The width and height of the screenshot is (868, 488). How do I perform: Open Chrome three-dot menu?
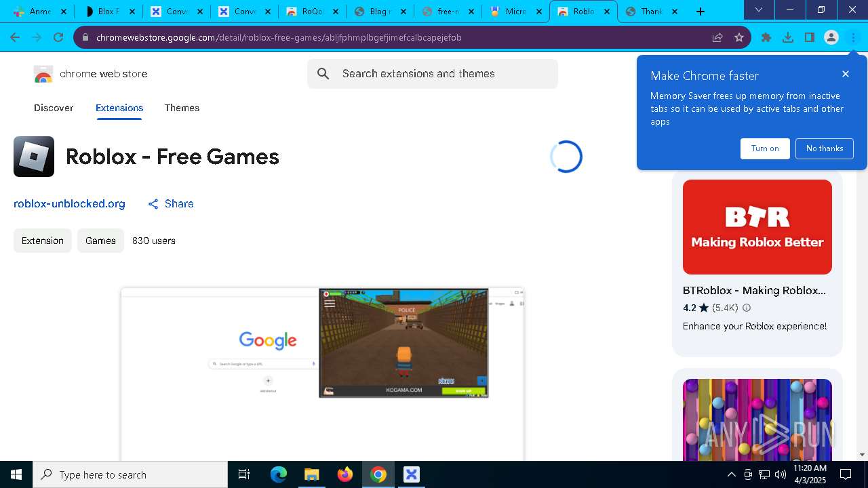coord(853,37)
